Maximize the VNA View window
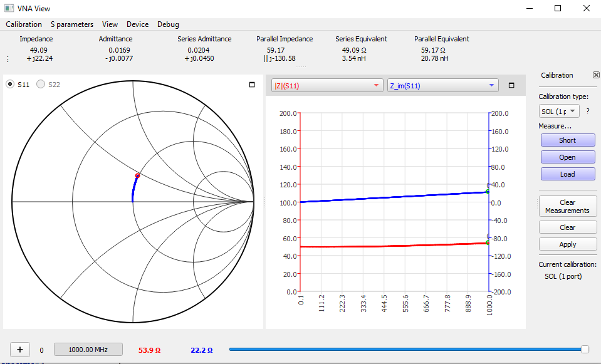The image size is (601, 364). pos(558,8)
